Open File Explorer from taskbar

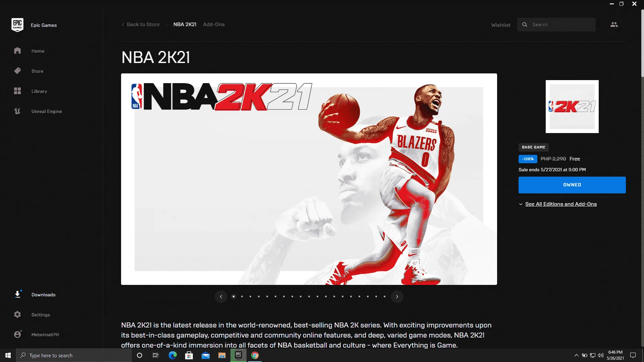point(222,355)
